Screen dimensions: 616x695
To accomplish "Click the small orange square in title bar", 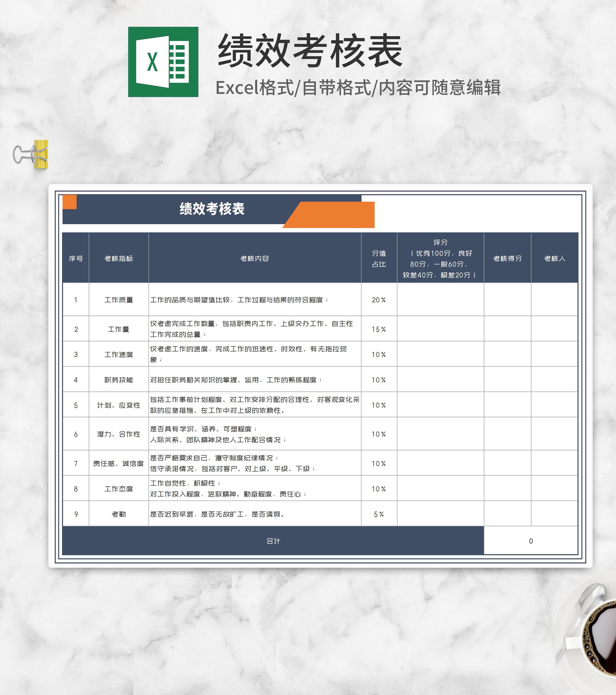I will [70, 202].
